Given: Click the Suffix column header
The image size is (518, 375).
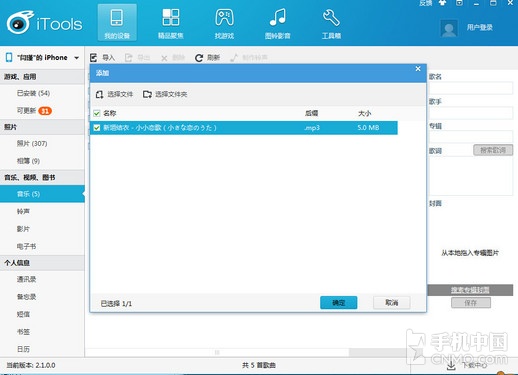Looking at the screenshot, I should pos(311,113).
